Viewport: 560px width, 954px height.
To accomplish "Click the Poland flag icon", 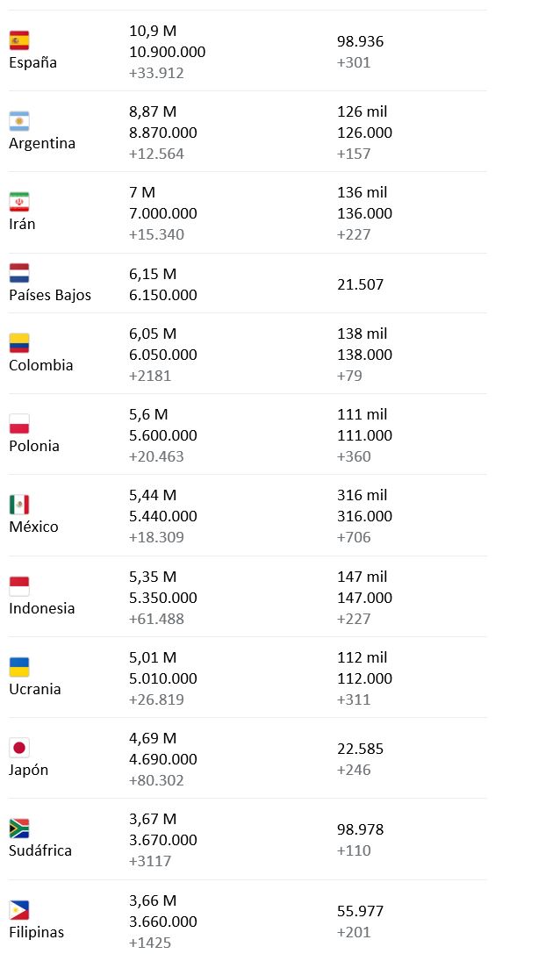I will [19, 424].
